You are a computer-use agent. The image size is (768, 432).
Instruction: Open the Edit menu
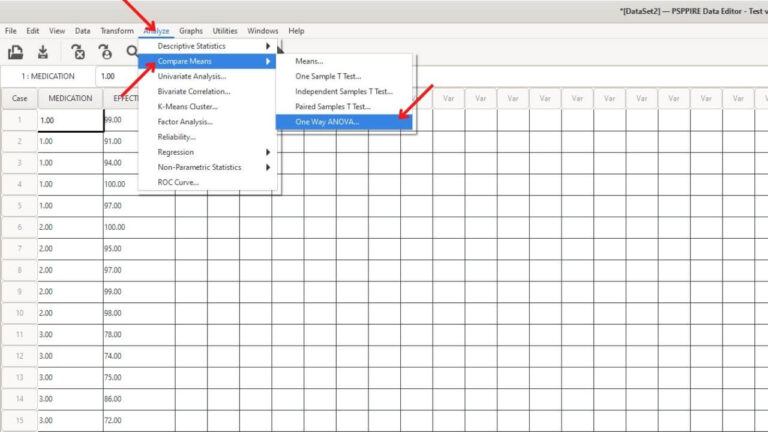[x=33, y=31]
